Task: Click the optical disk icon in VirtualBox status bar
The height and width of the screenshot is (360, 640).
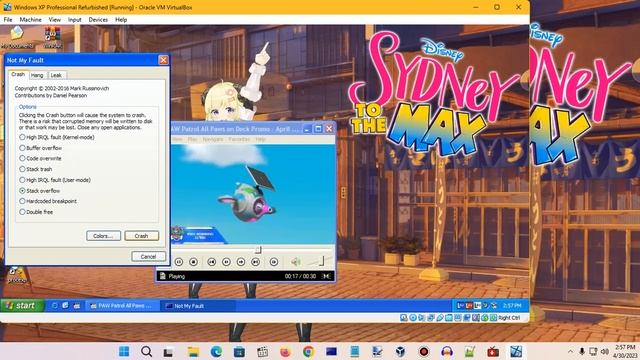Action: [x=413, y=318]
